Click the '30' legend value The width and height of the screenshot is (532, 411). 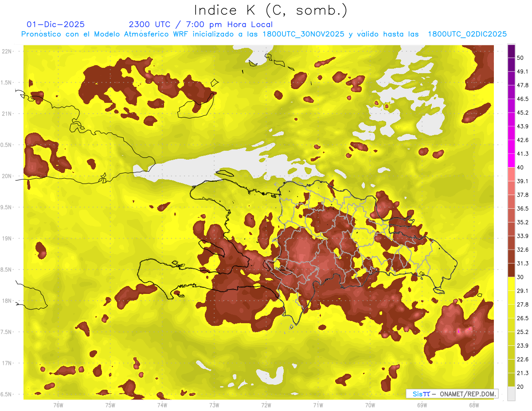pos(520,277)
